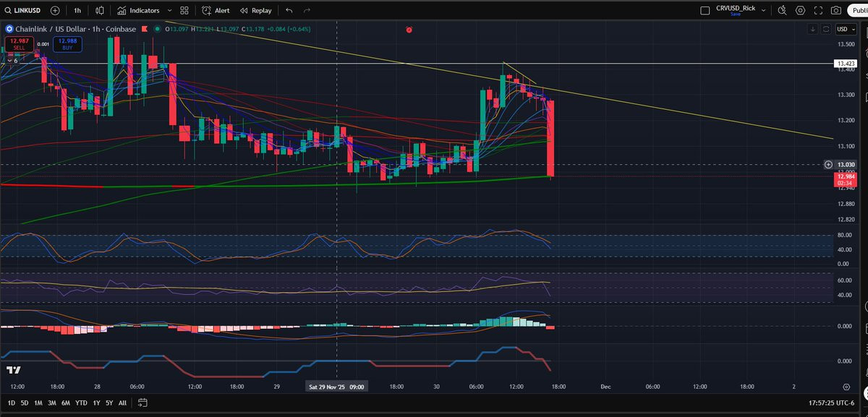The width and height of the screenshot is (868, 417).
Task: Click the 13.423 horizontal line price label
Action: click(846, 64)
